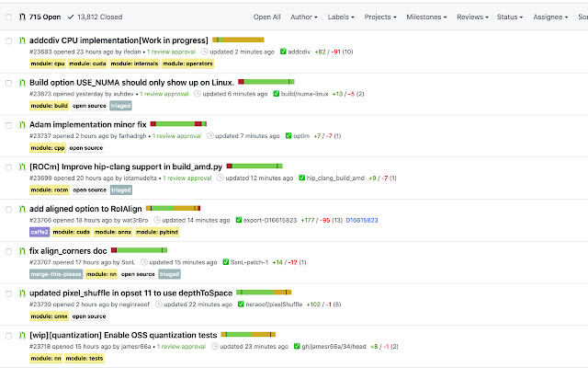Click clock icon beside updated 14 minutes ago
The width and height of the screenshot is (588, 368).
tap(157, 220)
